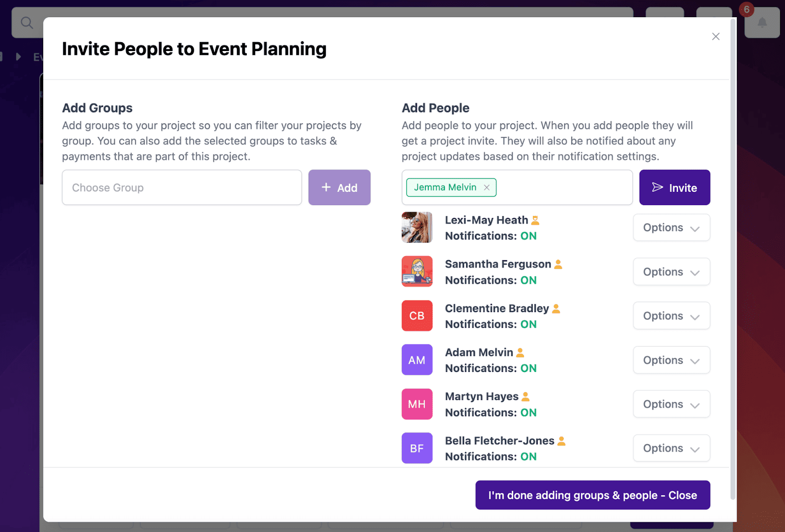Open the notifications bell

(x=762, y=23)
